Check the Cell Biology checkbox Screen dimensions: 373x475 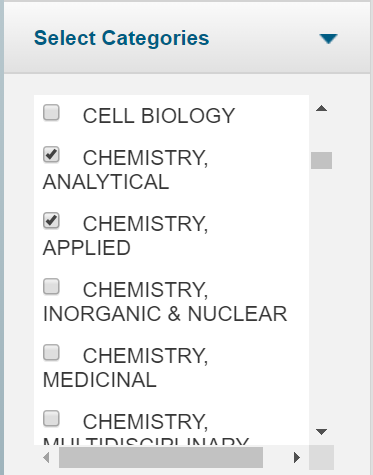coord(51,112)
